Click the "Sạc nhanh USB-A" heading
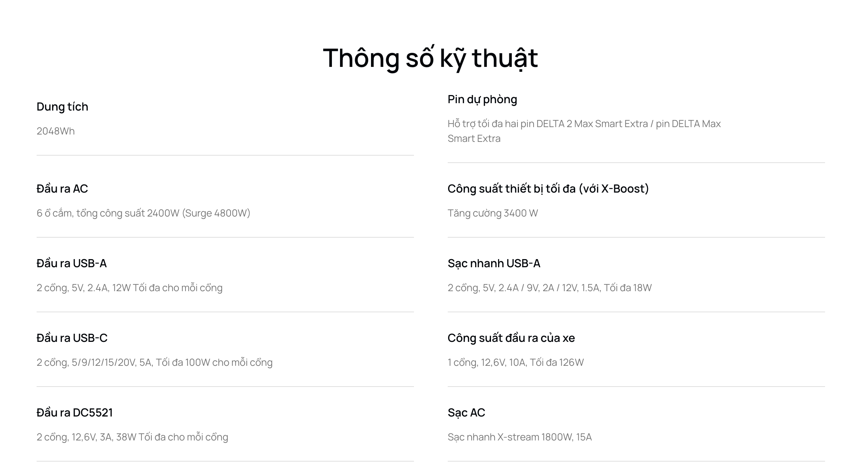 [x=494, y=263]
